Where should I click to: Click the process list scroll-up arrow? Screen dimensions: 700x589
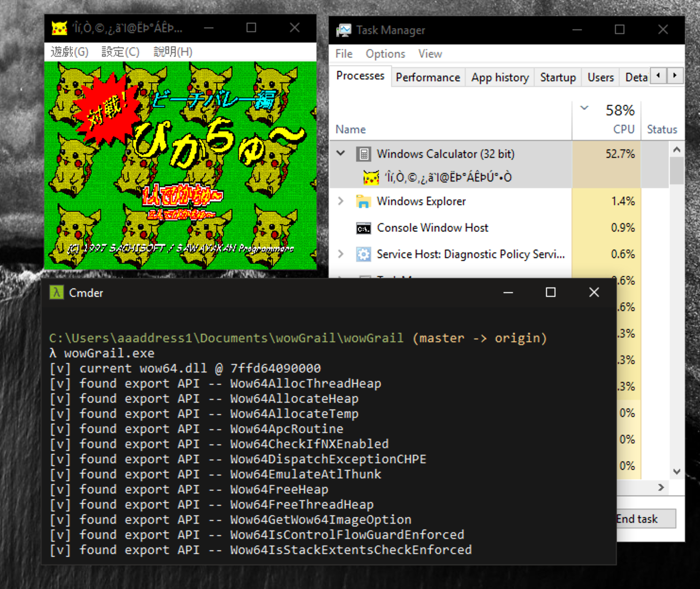pos(676,149)
